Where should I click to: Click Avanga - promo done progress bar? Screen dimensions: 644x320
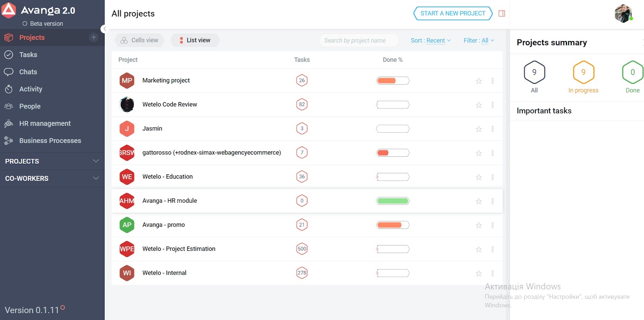coord(393,225)
